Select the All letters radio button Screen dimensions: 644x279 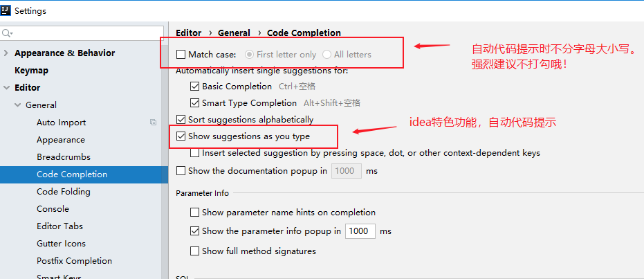tap(326, 54)
